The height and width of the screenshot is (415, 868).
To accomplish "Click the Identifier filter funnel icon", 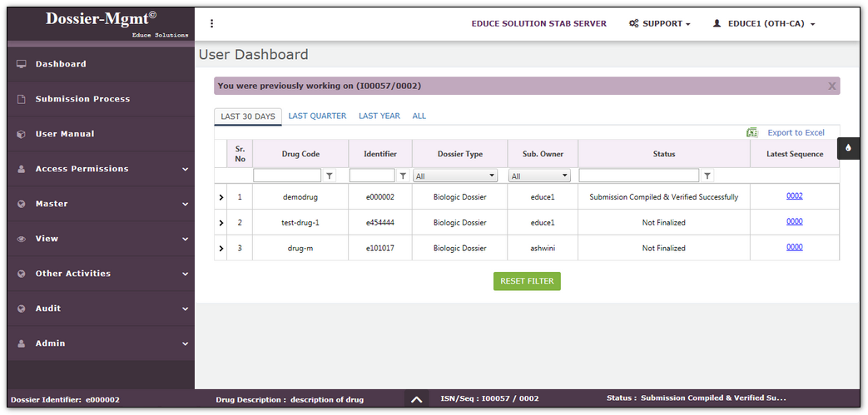I will (x=404, y=176).
